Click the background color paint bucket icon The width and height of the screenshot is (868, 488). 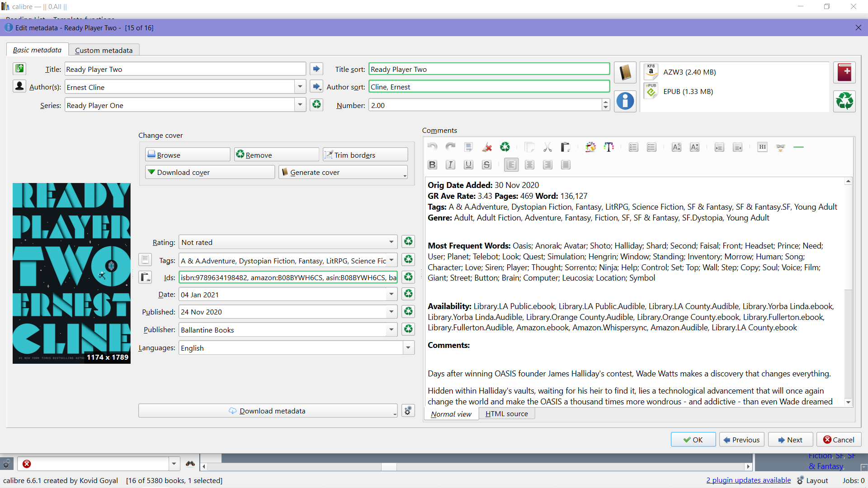pyautogui.click(x=590, y=147)
